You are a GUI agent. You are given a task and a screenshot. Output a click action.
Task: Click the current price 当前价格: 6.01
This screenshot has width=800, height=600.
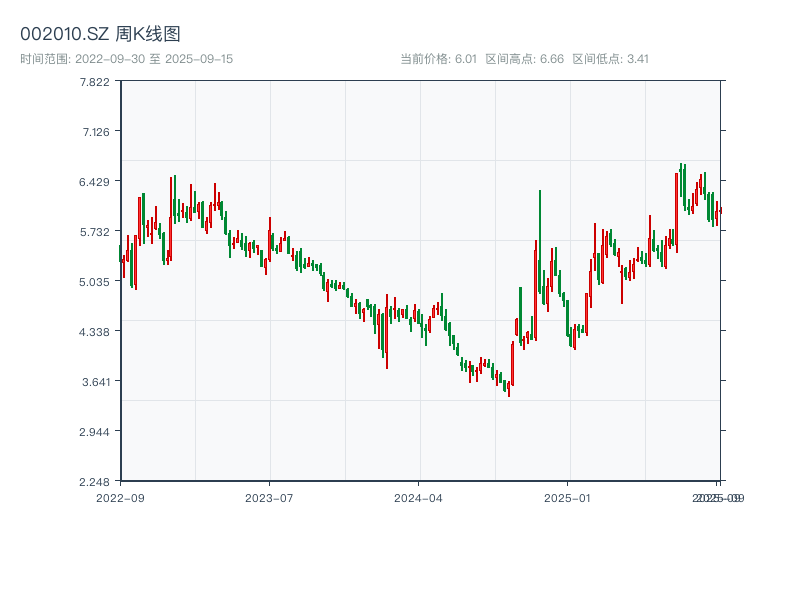coord(438,59)
